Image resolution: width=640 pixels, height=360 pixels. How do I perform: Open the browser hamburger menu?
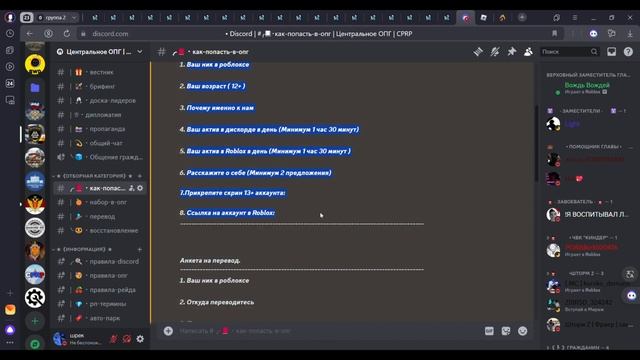pyautogui.click(x=575, y=18)
